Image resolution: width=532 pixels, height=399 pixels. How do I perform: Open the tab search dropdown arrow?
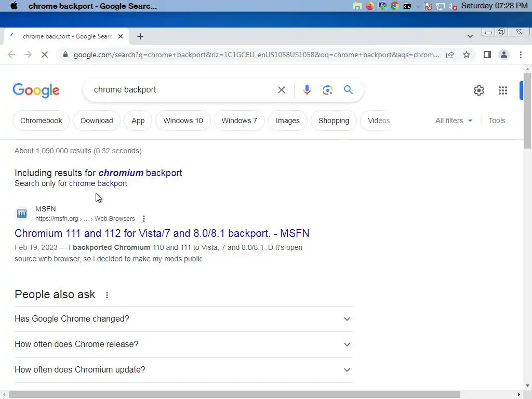470,36
